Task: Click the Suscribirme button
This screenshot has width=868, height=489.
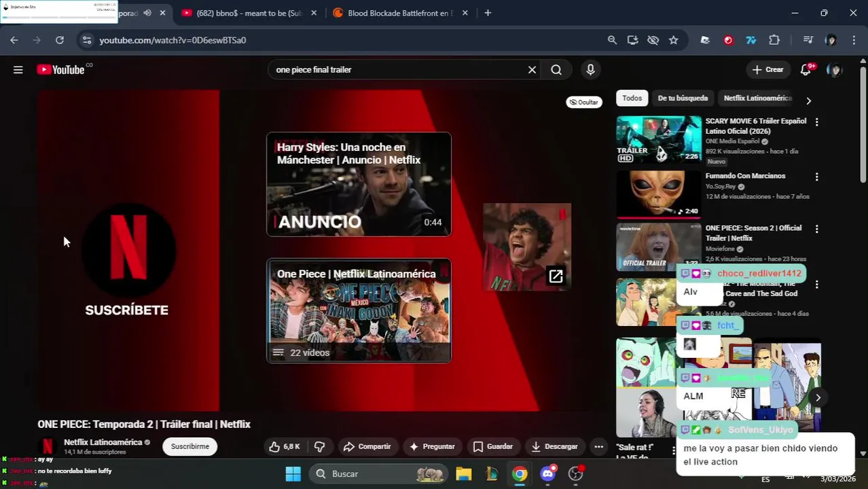Action: pyautogui.click(x=190, y=446)
